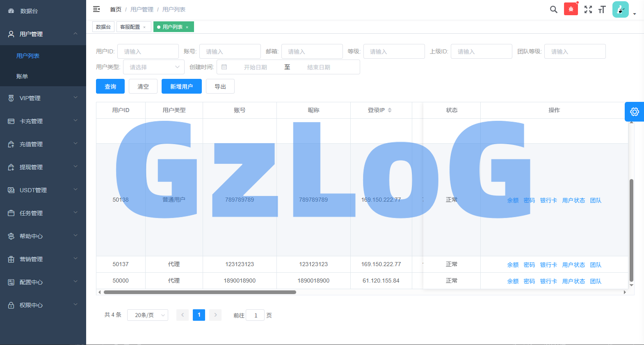This screenshot has width=644, height=345.
Task: Click the 新增用户 button
Action: (181, 87)
